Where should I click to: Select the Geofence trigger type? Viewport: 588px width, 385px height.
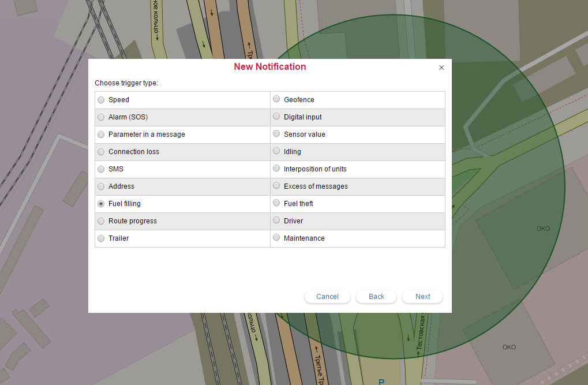276,99
